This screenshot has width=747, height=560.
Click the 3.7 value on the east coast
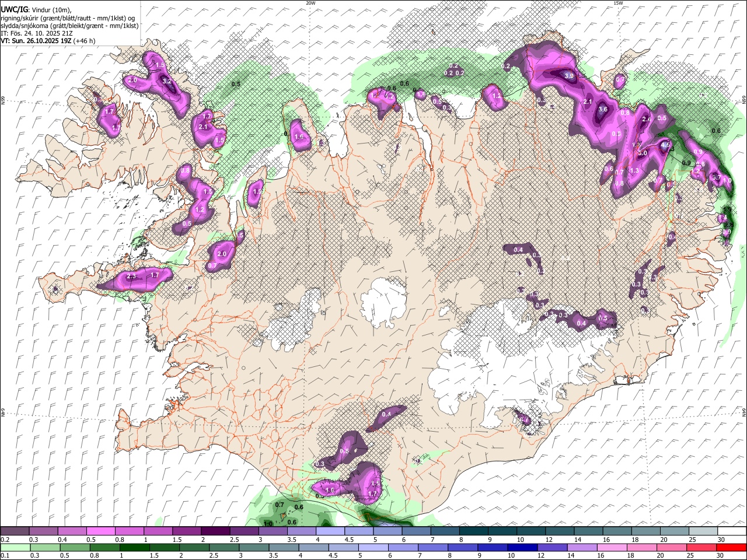[717, 177]
